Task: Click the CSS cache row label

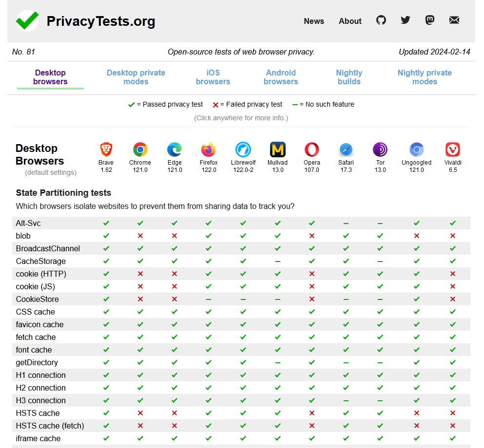Action: [36, 312]
